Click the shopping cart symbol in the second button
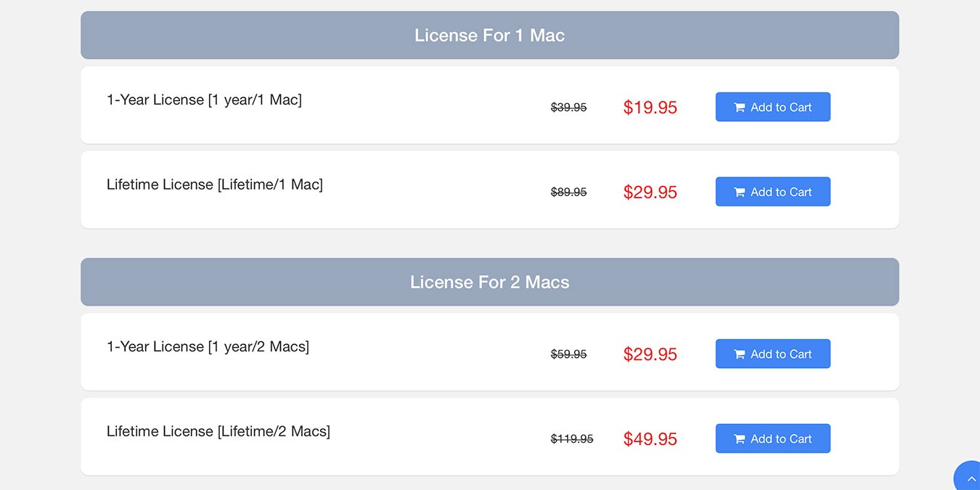 (739, 192)
